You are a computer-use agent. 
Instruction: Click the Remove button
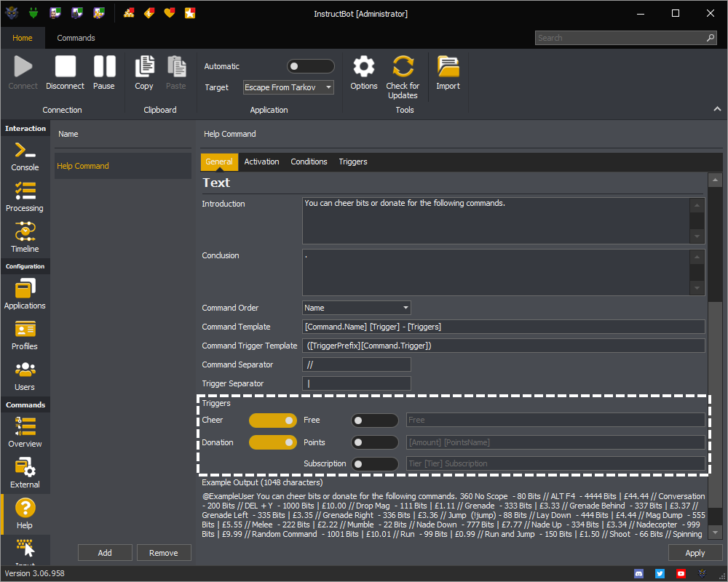pos(163,553)
